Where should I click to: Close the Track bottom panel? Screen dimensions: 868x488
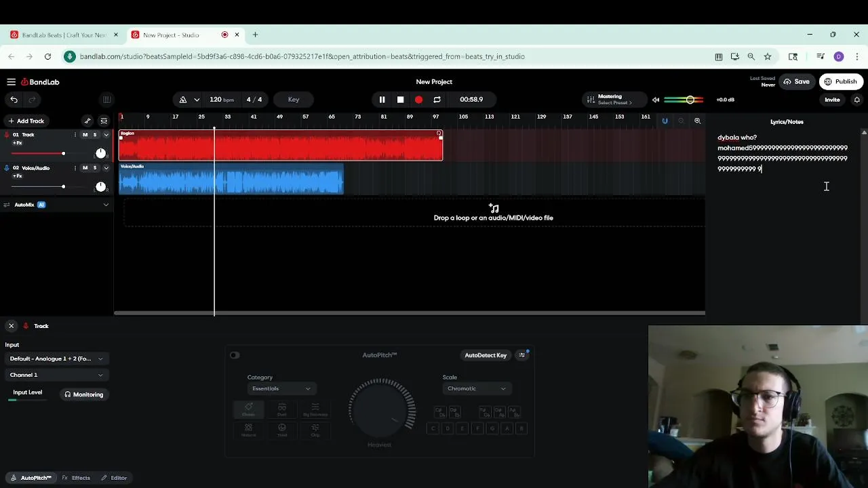[11, 326]
